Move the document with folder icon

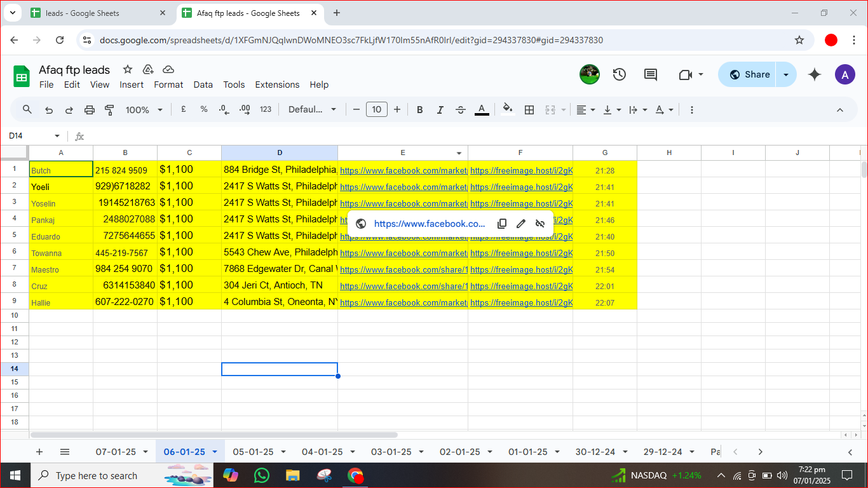(x=148, y=69)
